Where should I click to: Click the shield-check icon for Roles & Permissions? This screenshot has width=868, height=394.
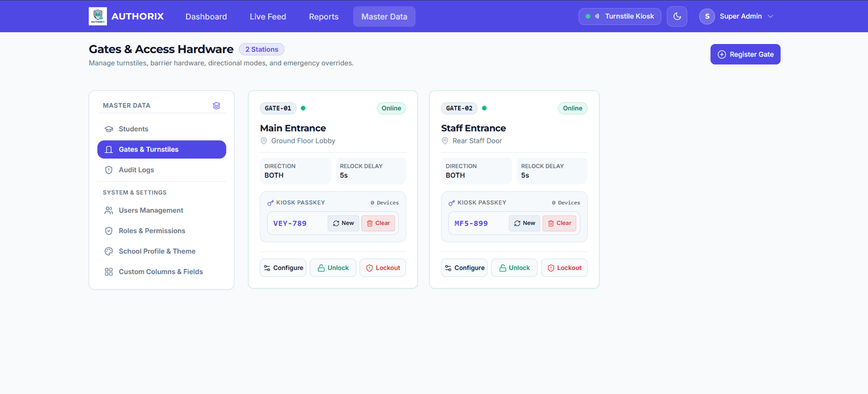[x=109, y=231]
